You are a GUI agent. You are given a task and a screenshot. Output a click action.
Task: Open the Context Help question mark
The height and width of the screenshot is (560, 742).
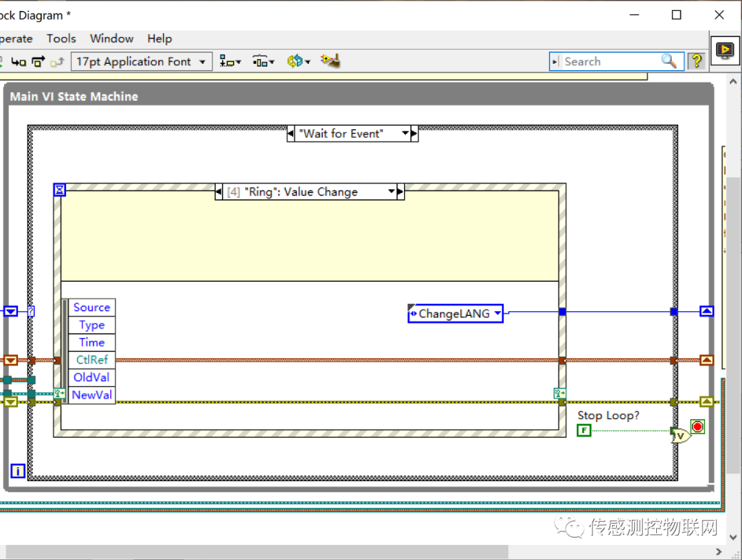pos(697,61)
